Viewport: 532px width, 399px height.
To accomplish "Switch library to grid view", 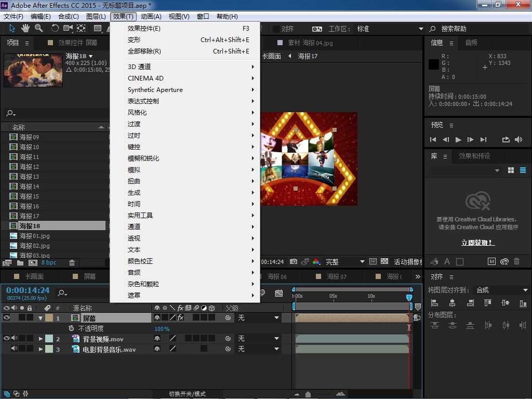I will [511, 170].
